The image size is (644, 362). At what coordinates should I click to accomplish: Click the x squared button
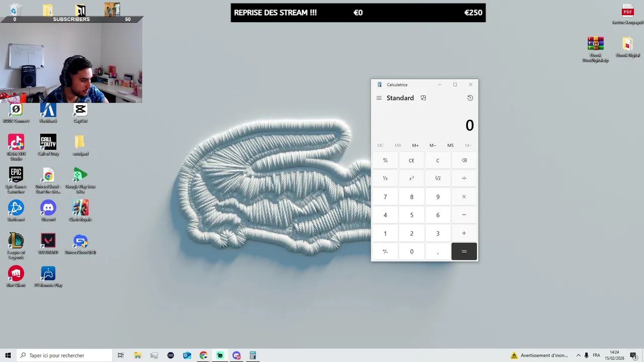[412, 178]
